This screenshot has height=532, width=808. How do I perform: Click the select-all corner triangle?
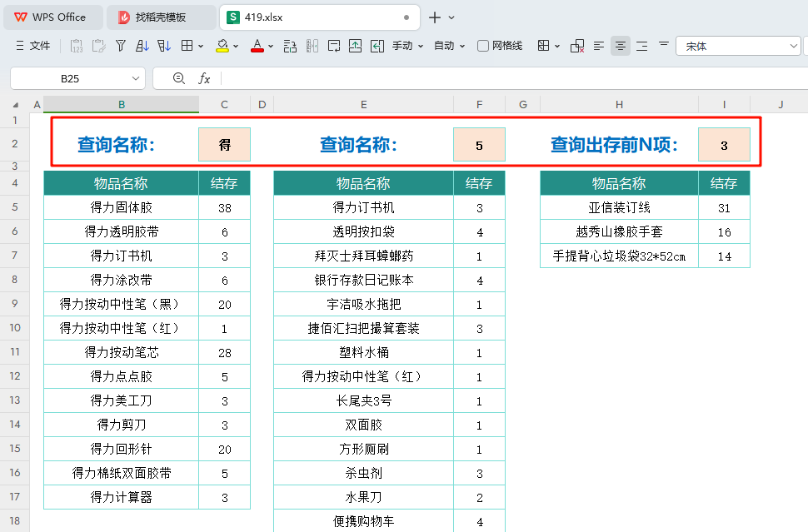[16, 105]
